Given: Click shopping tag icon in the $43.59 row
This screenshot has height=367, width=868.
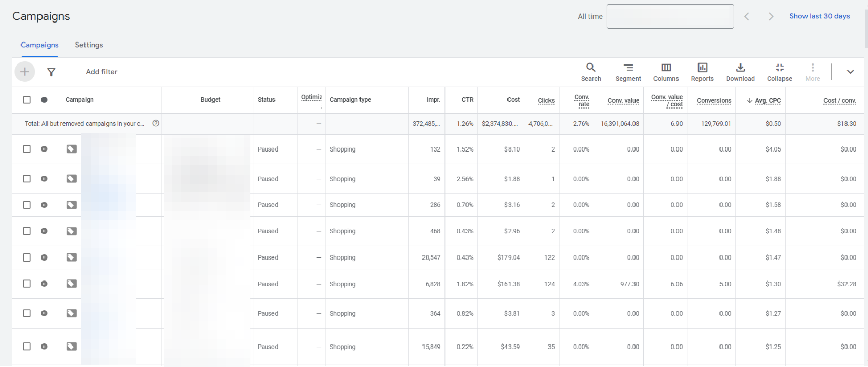Looking at the screenshot, I should click(x=72, y=347).
